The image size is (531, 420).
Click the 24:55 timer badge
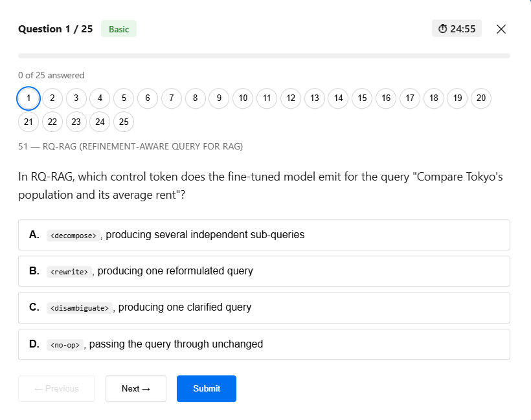[457, 28]
